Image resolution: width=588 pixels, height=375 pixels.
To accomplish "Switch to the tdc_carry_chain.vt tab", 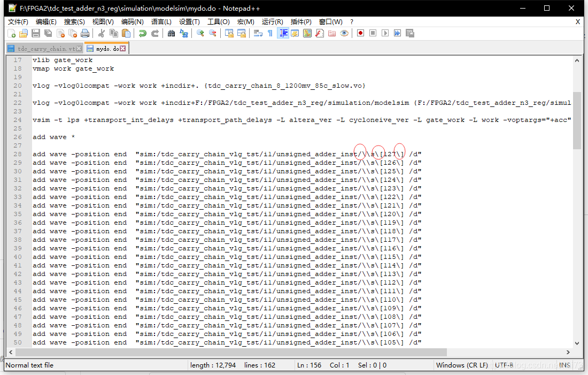I will pyautogui.click(x=45, y=49).
